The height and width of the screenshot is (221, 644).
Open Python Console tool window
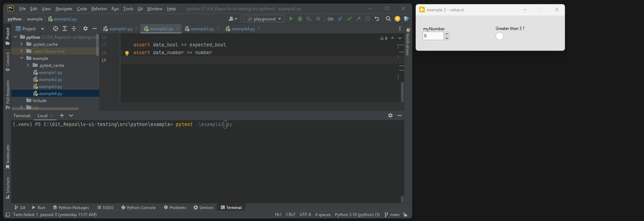tap(138, 208)
